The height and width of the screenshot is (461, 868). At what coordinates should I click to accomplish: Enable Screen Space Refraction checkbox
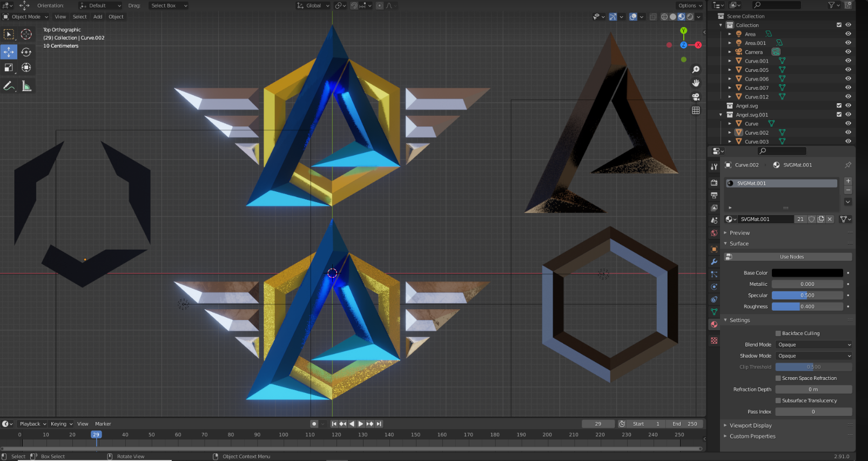(x=778, y=378)
